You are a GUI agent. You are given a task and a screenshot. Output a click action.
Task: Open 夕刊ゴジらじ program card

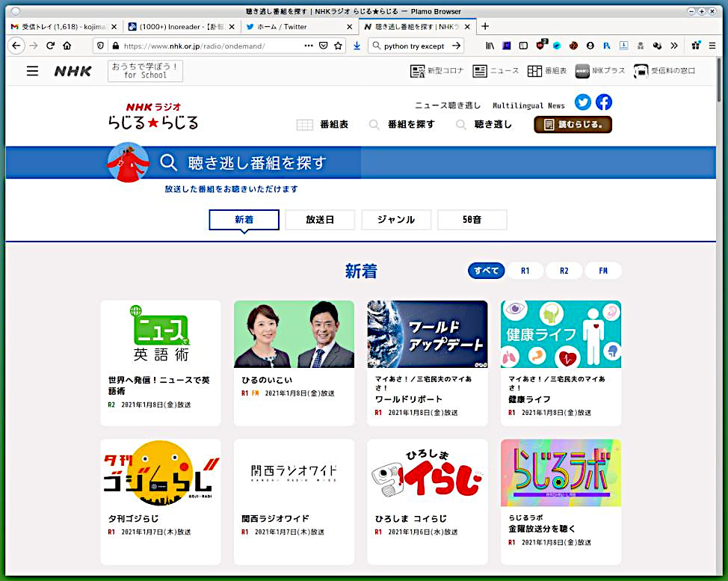tap(161, 502)
